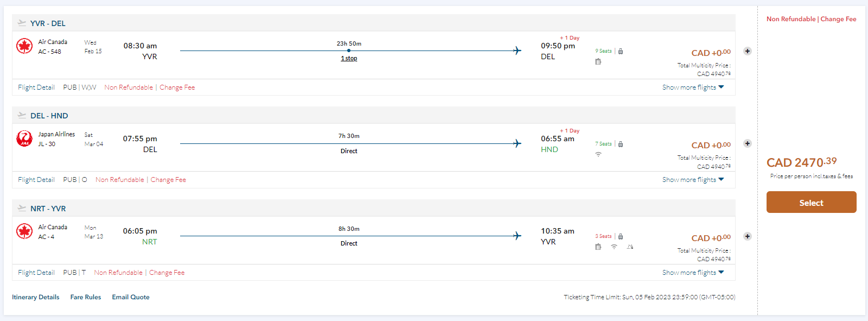Image resolution: width=868 pixels, height=321 pixels.
Task: Click the Email Quote link
Action: (x=131, y=297)
